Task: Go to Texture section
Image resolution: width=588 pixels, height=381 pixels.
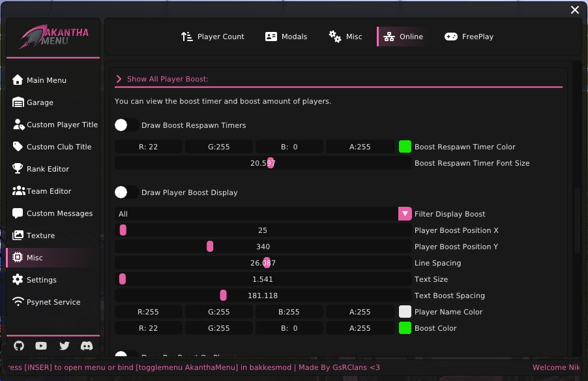Action: point(40,236)
